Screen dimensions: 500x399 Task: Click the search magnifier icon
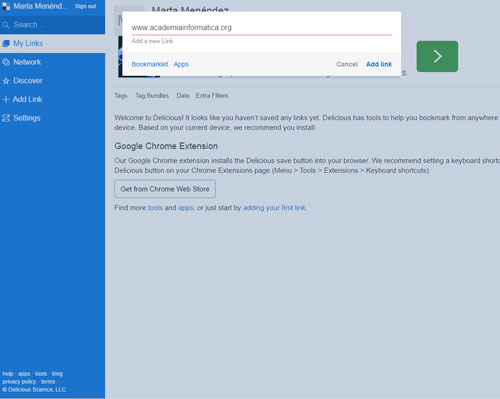pyautogui.click(x=6, y=25)
